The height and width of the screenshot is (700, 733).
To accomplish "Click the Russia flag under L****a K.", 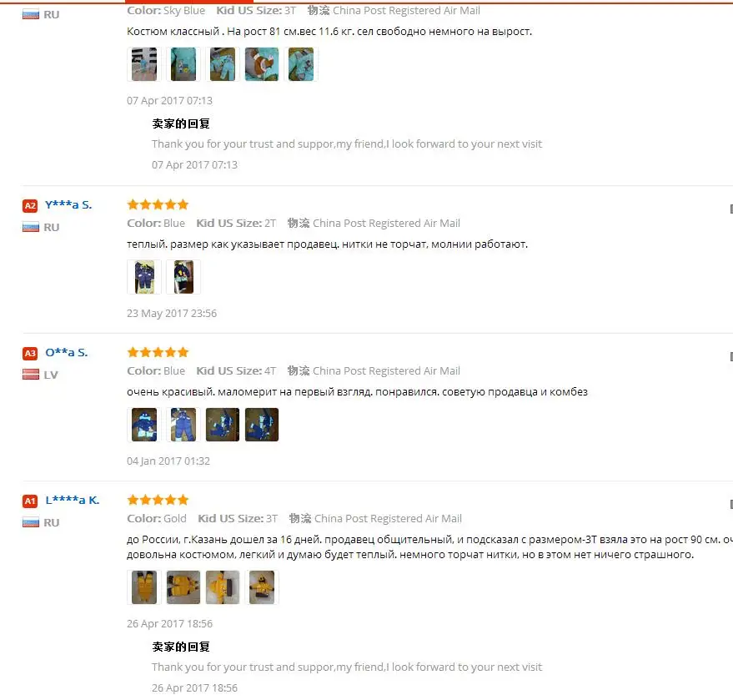I will [x=31, y=522].
